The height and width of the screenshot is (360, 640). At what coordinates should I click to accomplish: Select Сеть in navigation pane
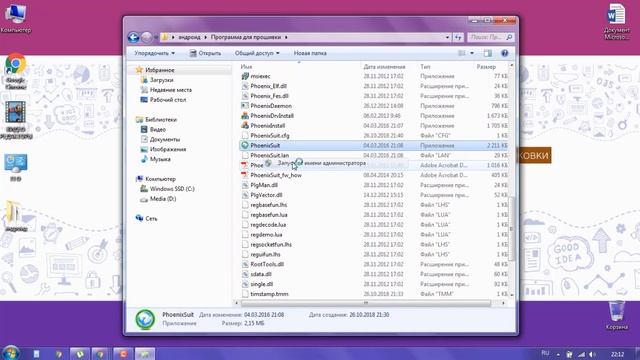(151, 218)
